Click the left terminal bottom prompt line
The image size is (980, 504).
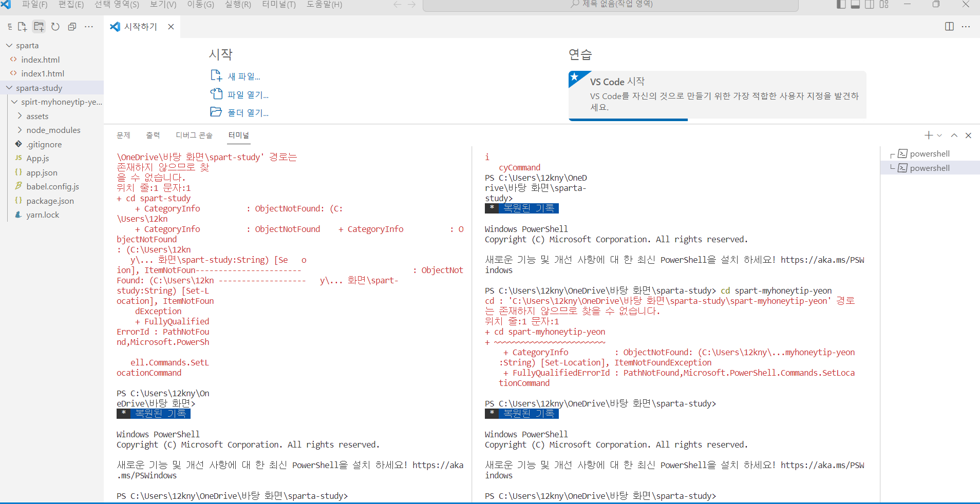coord(232,496)
